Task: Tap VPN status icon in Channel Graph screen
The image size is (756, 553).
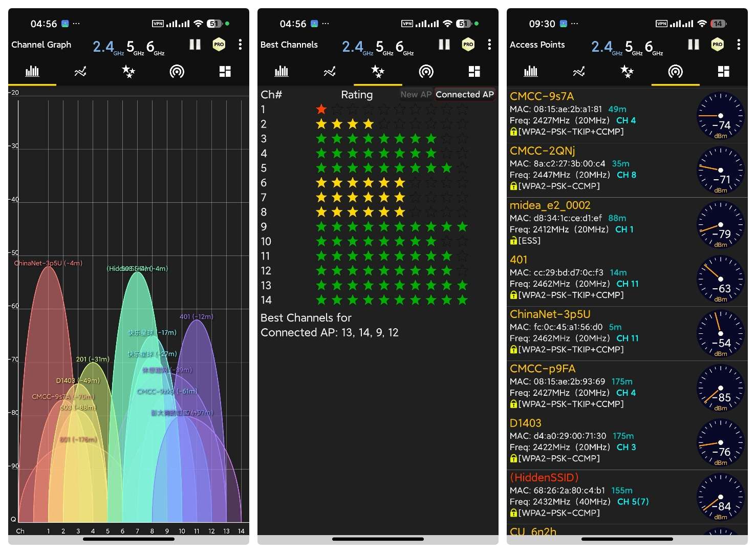Action: click(x=158, y=24)
